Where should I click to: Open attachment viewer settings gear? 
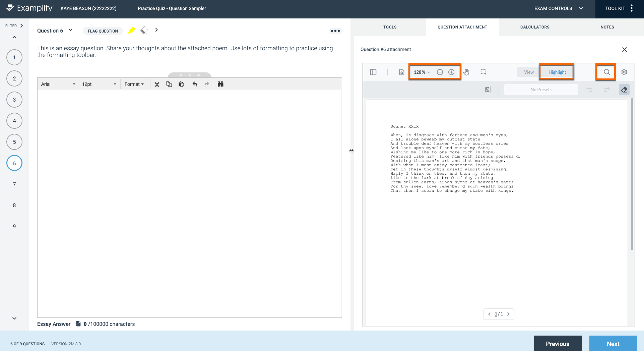(624, 72)
